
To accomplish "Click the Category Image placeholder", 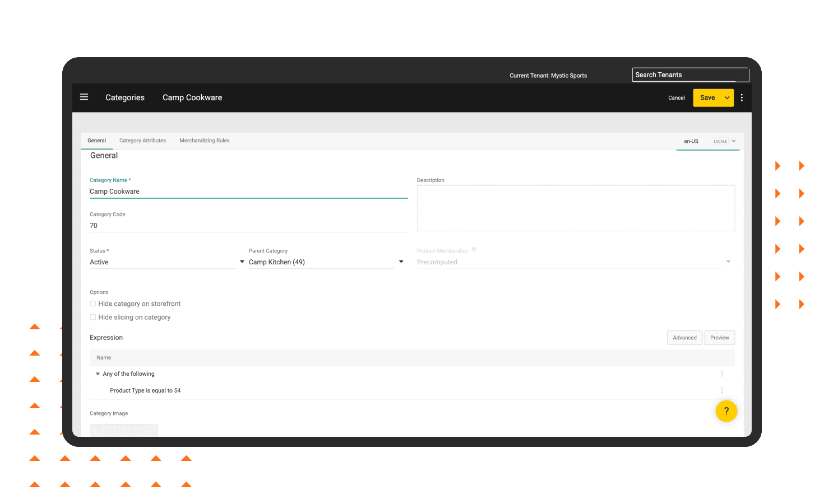I will 123,431.
